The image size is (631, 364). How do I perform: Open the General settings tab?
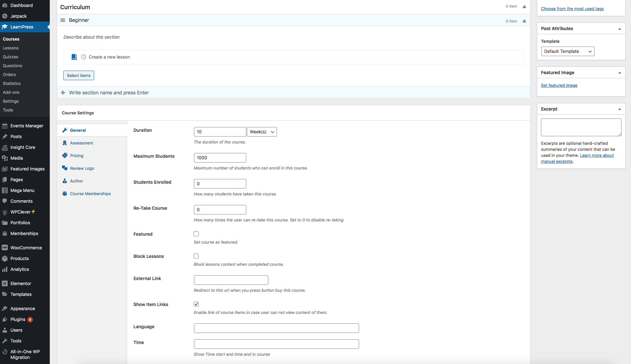tap(92, 130)
